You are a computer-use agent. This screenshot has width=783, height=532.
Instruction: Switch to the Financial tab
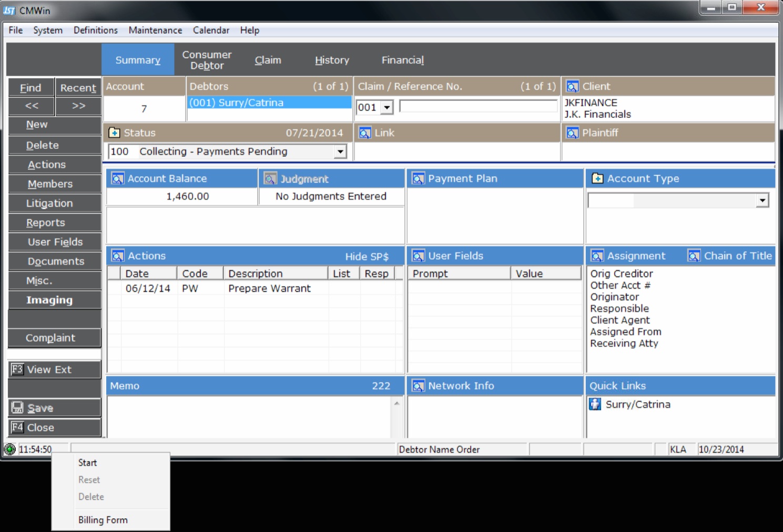coord(402,60)
